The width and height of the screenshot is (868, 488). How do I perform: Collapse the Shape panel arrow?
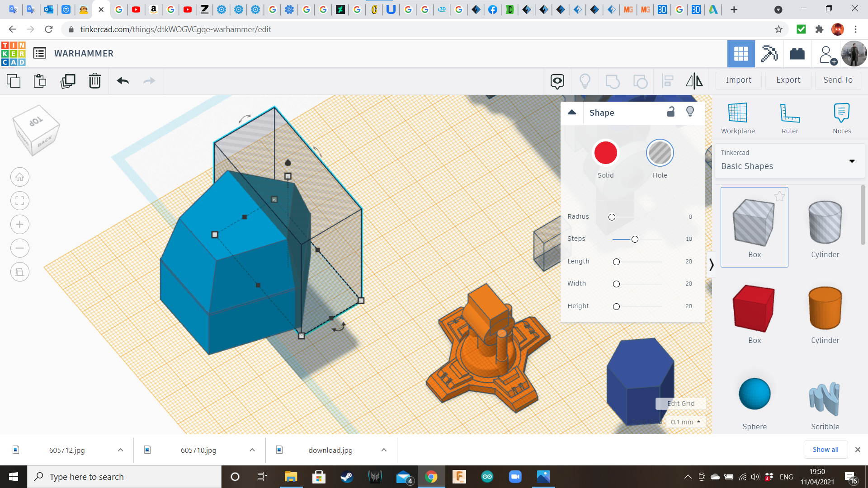572,113
